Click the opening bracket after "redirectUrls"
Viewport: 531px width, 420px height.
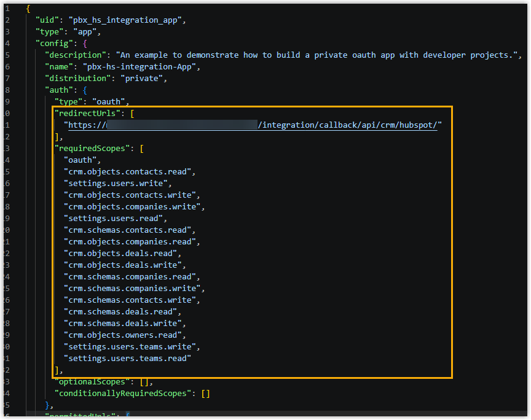point(132,114)
